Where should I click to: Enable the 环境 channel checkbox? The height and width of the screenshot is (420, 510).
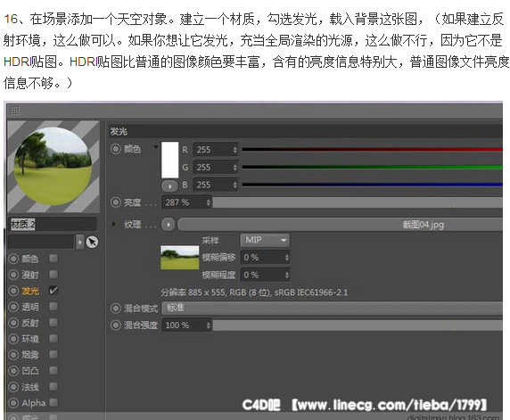tap(53, 338)
